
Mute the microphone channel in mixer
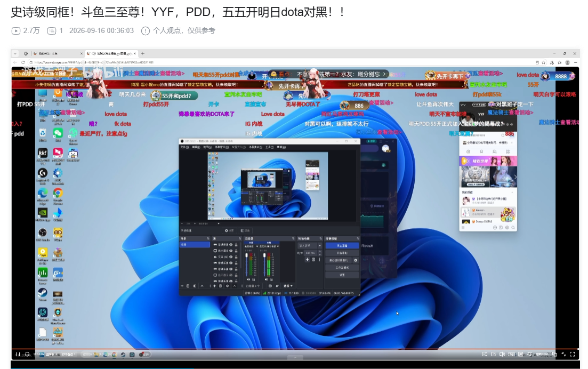coord(267,279)
